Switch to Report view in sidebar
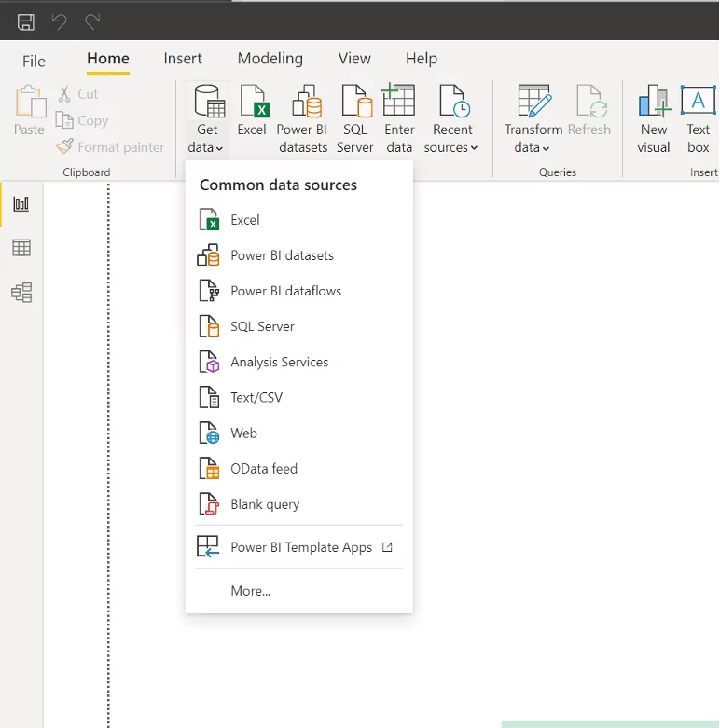The width and height of the screenshot is (720, 728). tap(21, 204)
